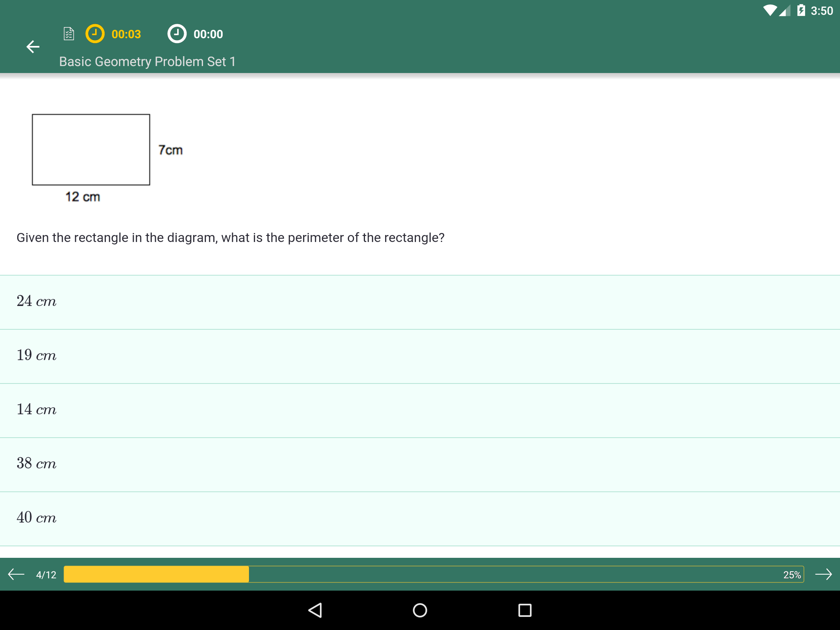Tap the back arrow in header
The width and height of the screenshot is (840, 630).
click(33, 47)
